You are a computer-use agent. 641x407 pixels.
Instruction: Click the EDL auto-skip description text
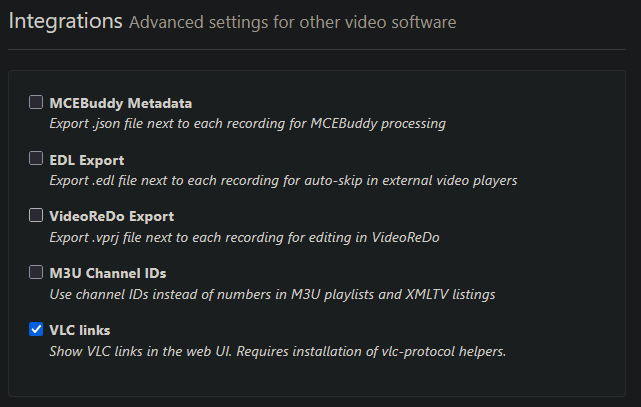pyautogui.click(x=283, y=181)
